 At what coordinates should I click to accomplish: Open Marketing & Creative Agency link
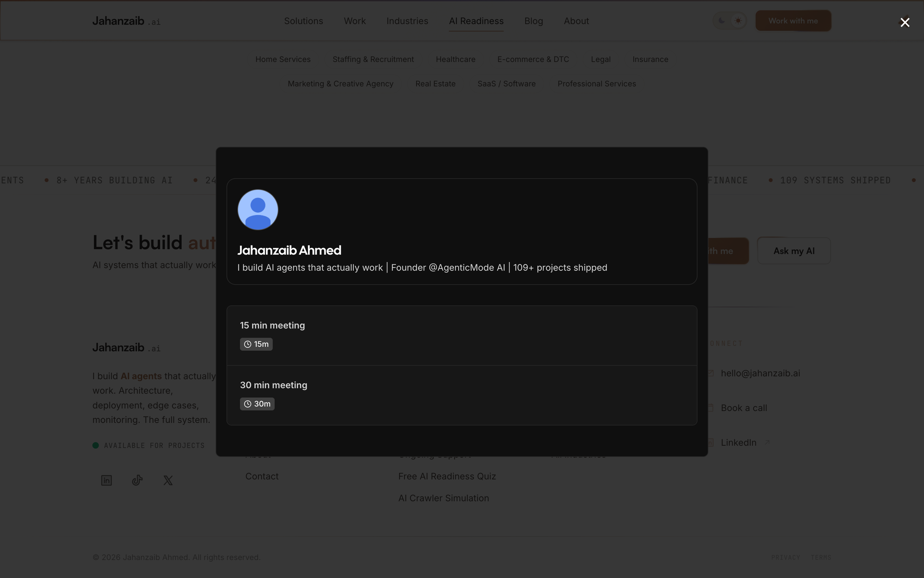340,84
